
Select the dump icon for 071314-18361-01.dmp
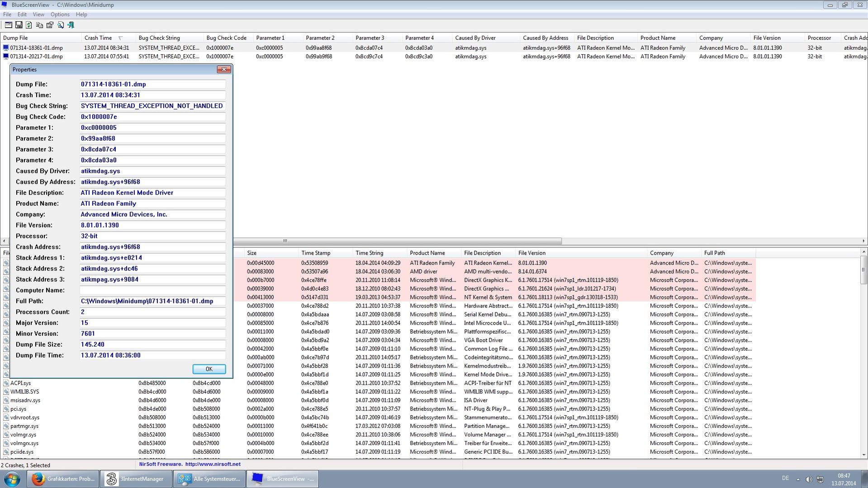coord(6,47)
